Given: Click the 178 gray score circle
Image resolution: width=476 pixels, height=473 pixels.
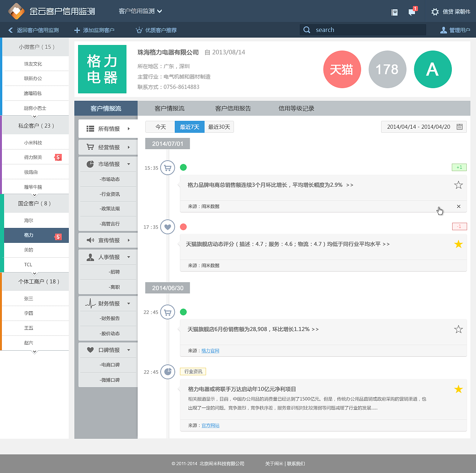Looking at the screenshot, I should coord(387,70).
